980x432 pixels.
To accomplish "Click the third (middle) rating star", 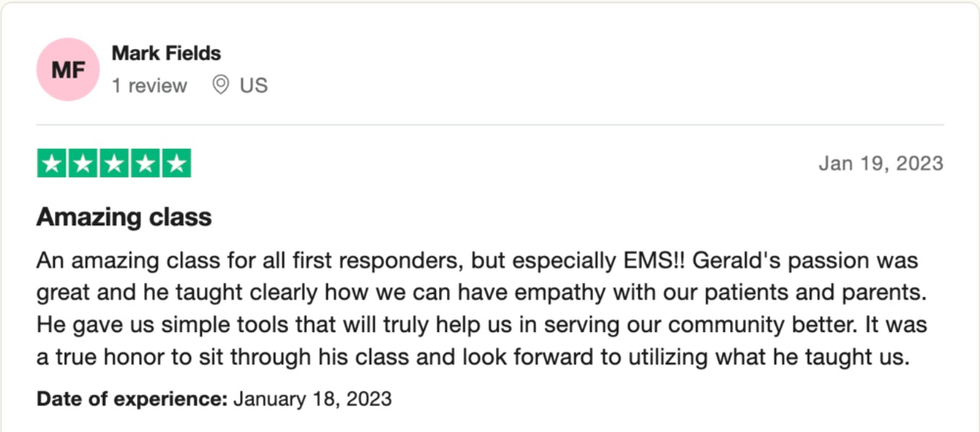I will pos(114,164).
